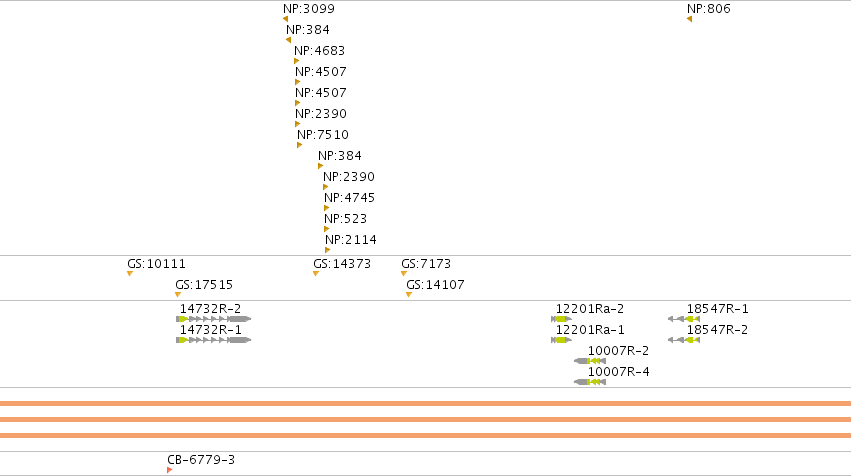Click the CB-6779-3 red arrow marker
The width and height of the screenshot is (851, 476).
(x=169, y=470)
